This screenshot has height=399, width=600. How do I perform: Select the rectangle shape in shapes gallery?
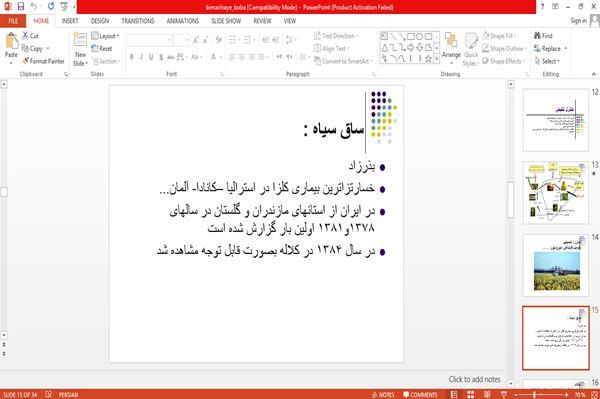coord(411,37)
